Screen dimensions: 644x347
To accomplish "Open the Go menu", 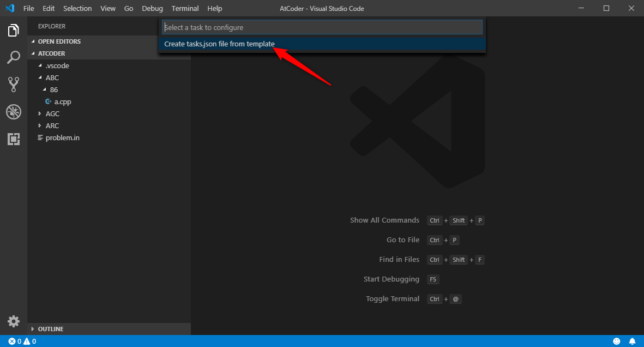I will 129,8.
